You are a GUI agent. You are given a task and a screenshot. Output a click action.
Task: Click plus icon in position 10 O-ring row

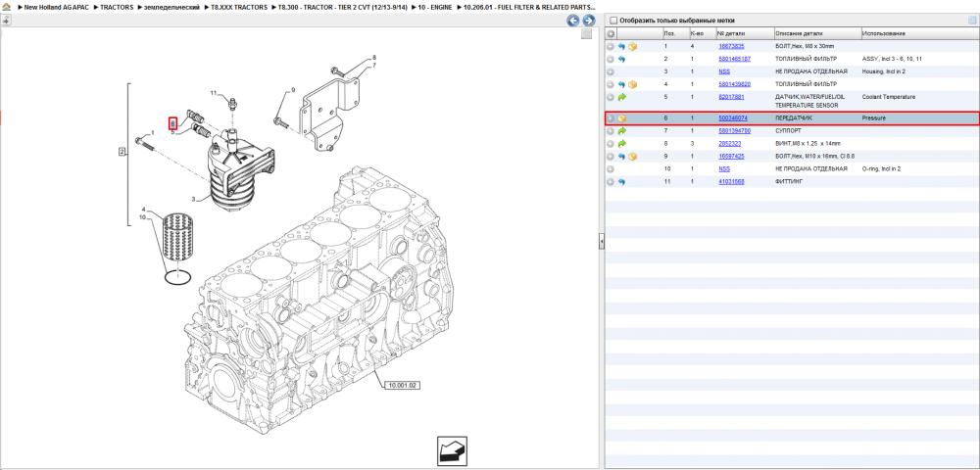611,168
